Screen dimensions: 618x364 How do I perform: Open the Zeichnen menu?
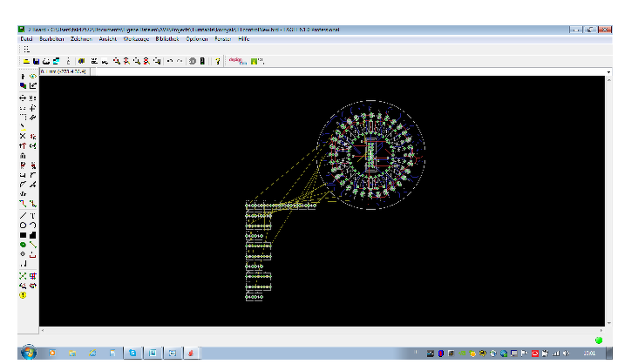(x=82, y=39)
